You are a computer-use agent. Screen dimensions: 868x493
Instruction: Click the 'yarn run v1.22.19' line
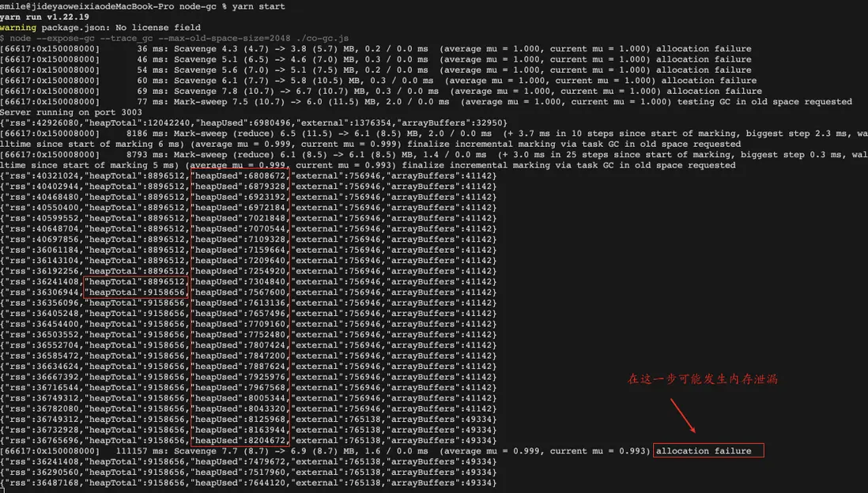44,17
